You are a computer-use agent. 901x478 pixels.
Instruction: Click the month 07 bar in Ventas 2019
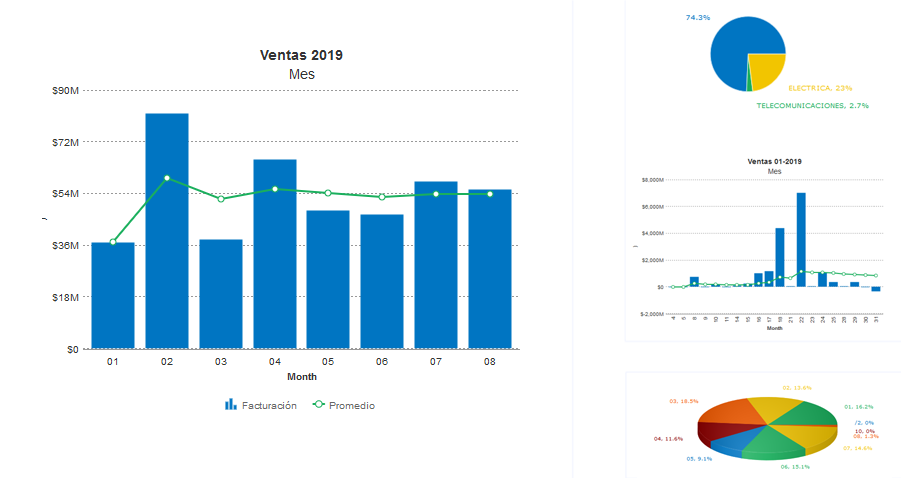(x=436, y=265)
